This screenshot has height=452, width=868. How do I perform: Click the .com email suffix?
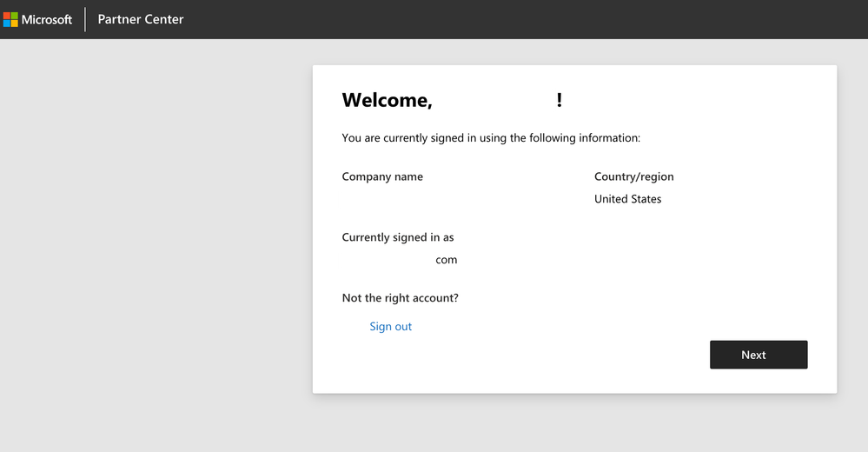[x=447, y=260]
